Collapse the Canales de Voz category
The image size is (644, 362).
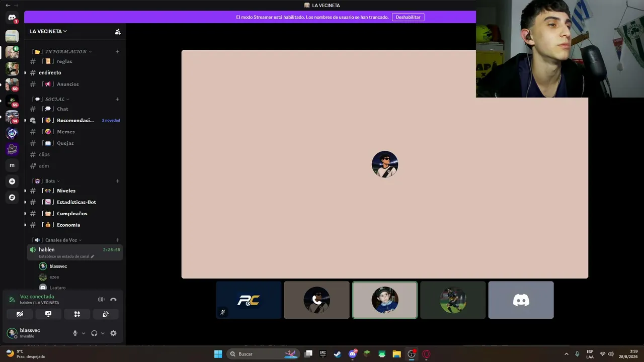pyautogui.click(x=57, y=240)
